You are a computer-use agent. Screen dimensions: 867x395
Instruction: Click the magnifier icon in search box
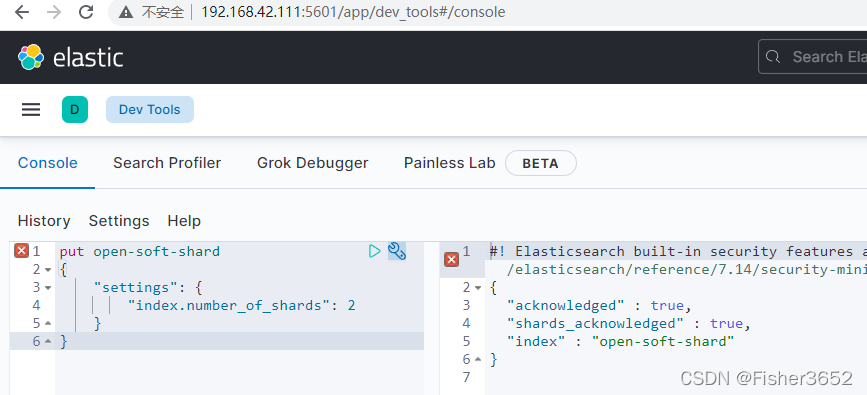772,56
